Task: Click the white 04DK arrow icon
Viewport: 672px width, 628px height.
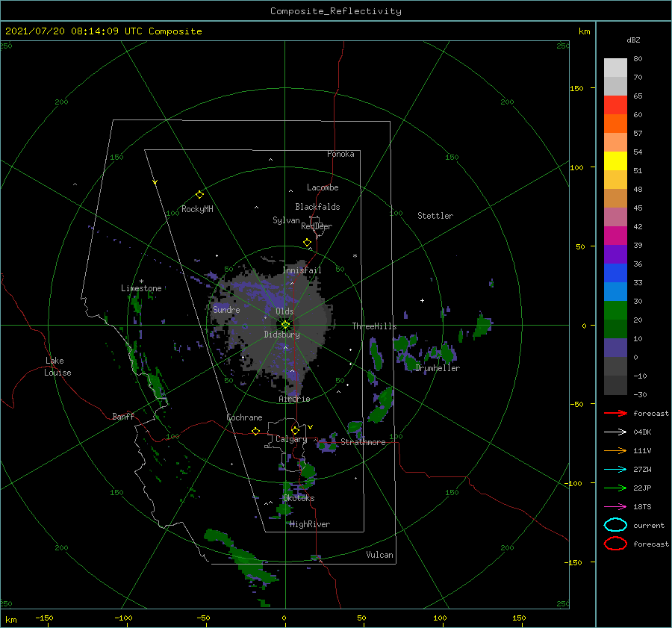Action: pyautogui.click(x=615, y=432)
